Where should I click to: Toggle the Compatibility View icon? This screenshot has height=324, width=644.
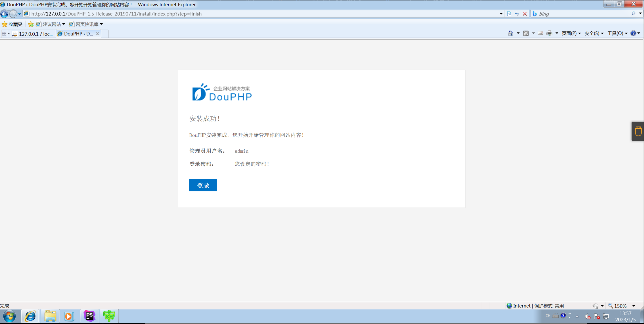[509, 14]
